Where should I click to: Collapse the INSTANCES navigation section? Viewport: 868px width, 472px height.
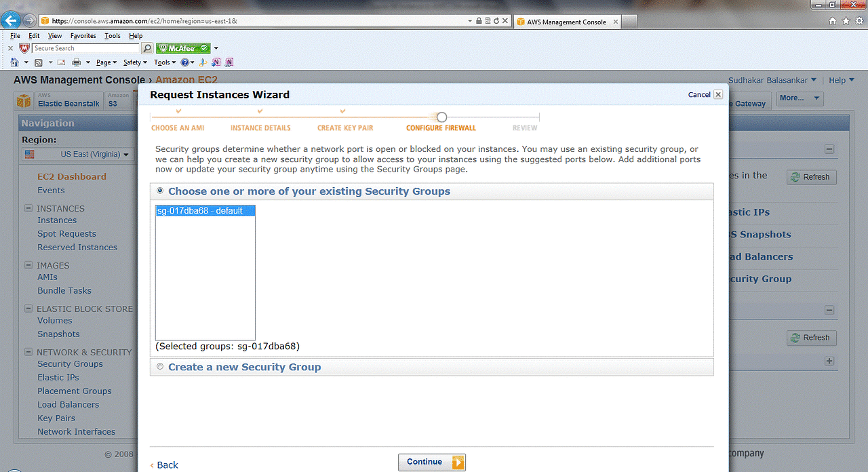click(28, 208)
